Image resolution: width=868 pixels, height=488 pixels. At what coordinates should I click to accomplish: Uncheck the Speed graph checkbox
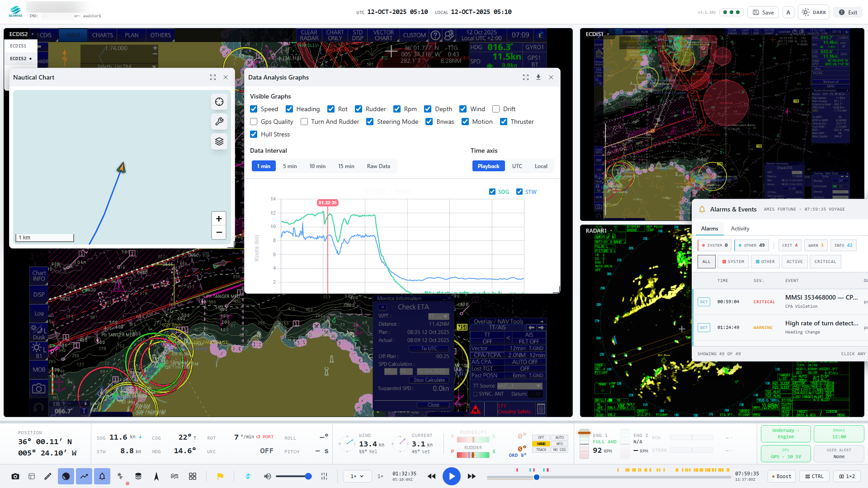pyautogui.click(x=254, y=109)
